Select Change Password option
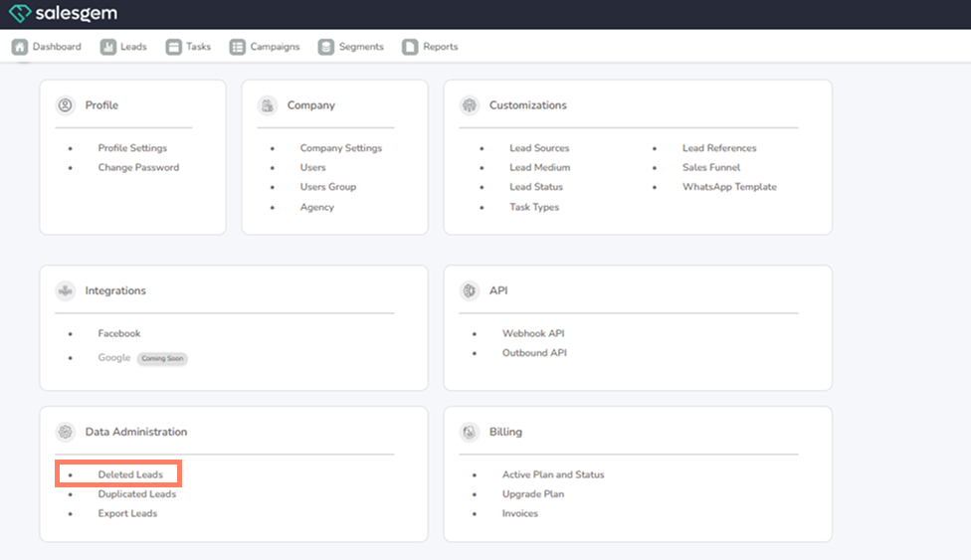The height and width of the screenshot is (560, 971). (138, 167)
